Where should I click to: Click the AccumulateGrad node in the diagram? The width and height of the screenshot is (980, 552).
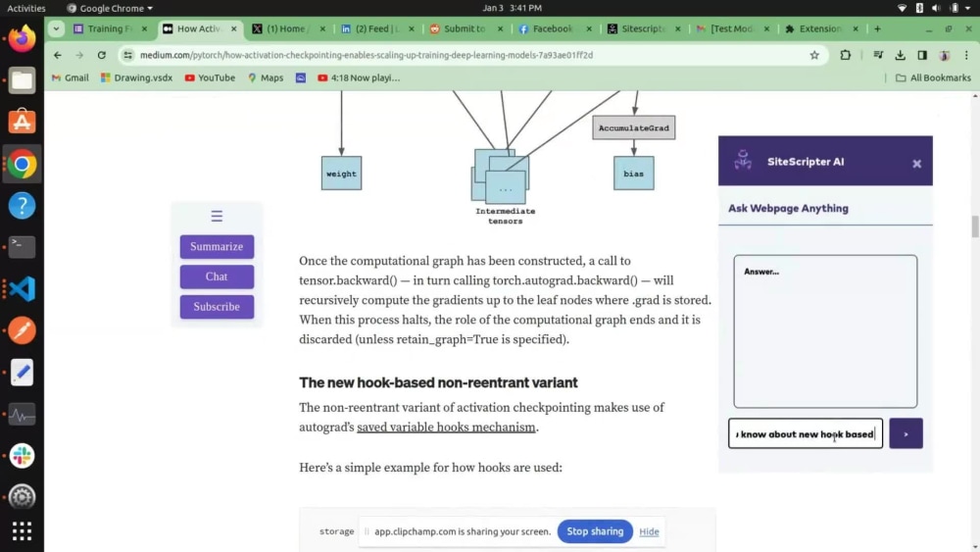634,127
